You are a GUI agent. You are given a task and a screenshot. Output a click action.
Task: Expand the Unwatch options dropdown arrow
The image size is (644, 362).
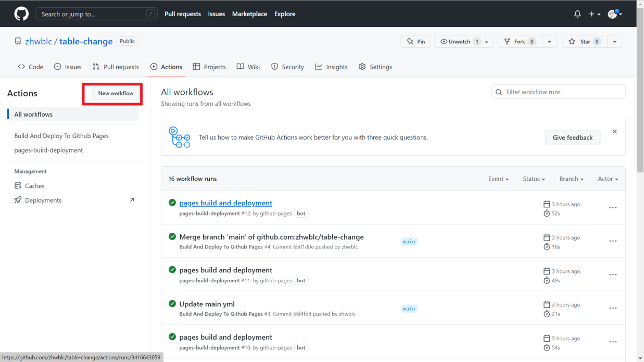pyautogui.click(x=487, y=42)
